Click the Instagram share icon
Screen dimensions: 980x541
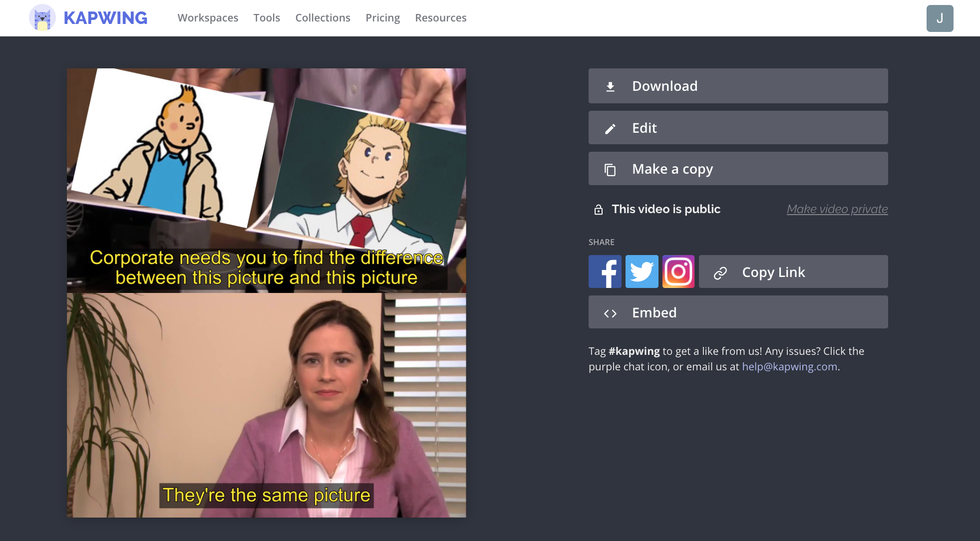point(677,271)
